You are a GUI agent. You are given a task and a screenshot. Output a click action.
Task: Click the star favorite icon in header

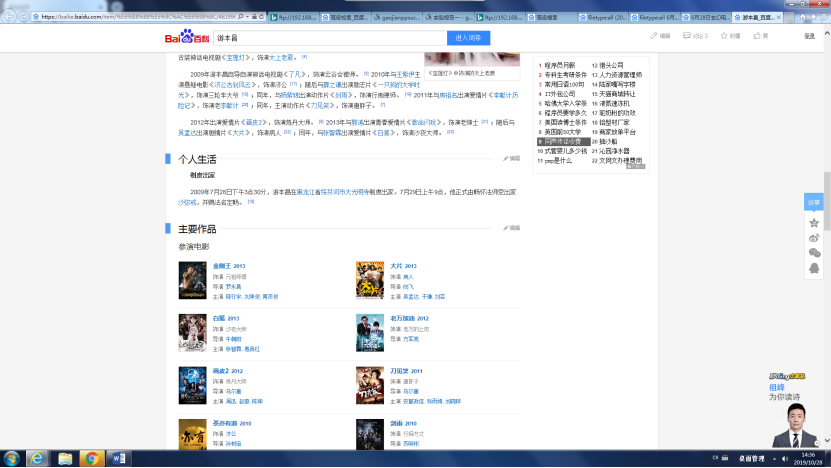(724, 36)
